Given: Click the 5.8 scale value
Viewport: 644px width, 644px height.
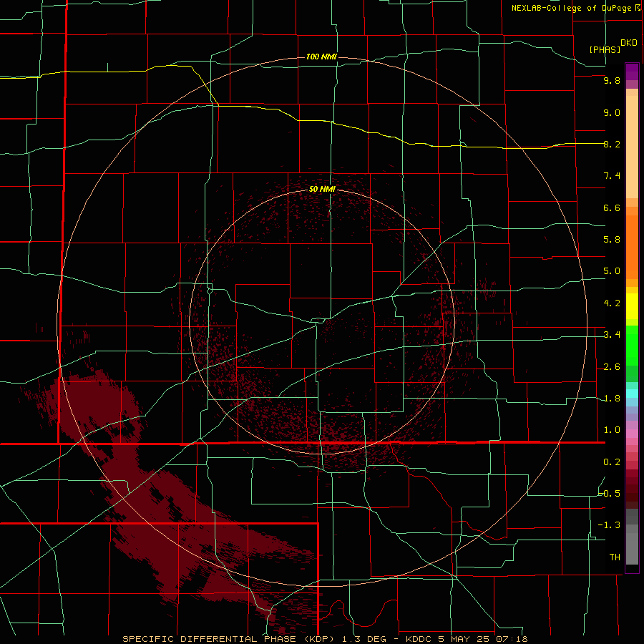Looking at the screenshot, I should coord(612,240).
